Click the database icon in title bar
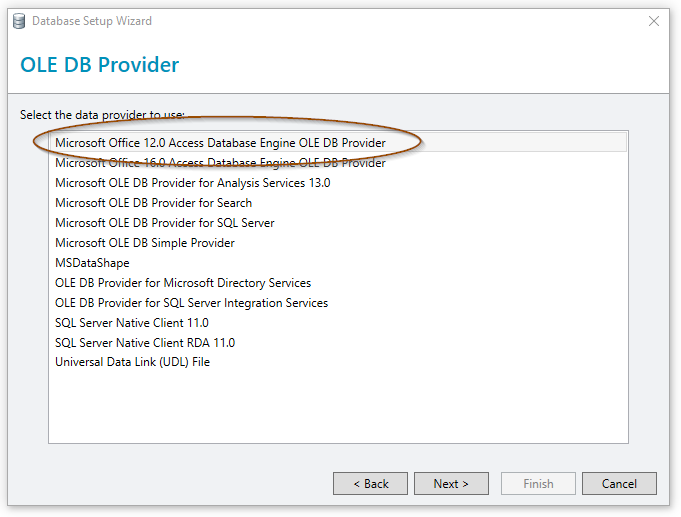This screenshot has width=681, height=517. [x=19, y=21]
